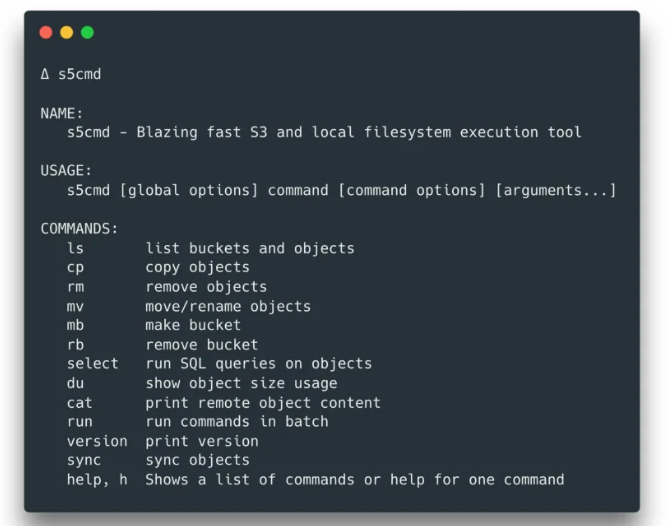
Task: Click the USAGE: section heading
Action: 66,171
